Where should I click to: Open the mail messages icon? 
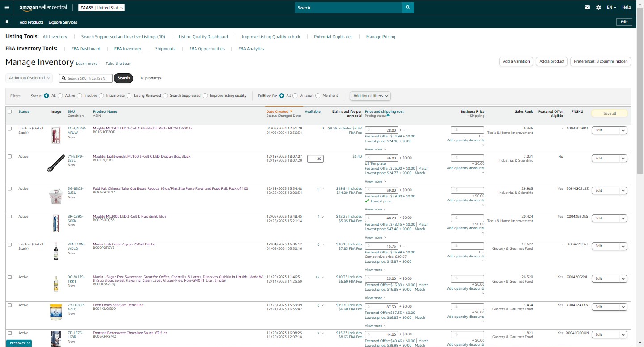(588, 8)
